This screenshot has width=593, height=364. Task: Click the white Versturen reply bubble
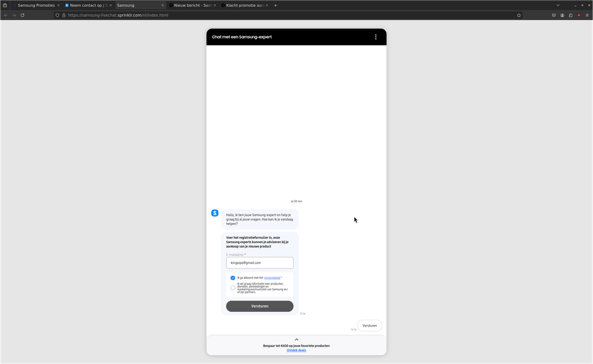pos(369,325)
